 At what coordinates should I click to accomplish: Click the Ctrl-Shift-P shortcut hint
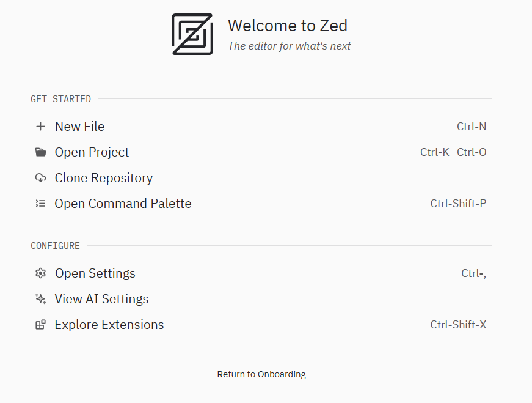click(x=458, y=204)
